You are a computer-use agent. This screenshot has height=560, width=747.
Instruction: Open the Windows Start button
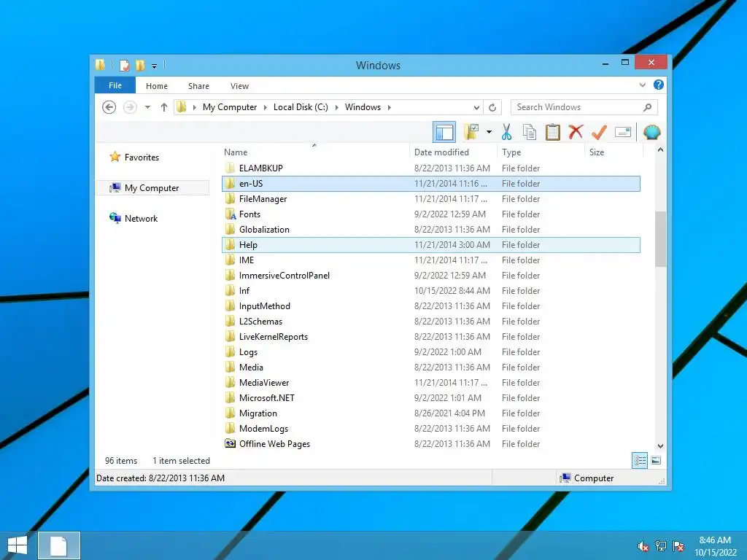coord(18,545)
